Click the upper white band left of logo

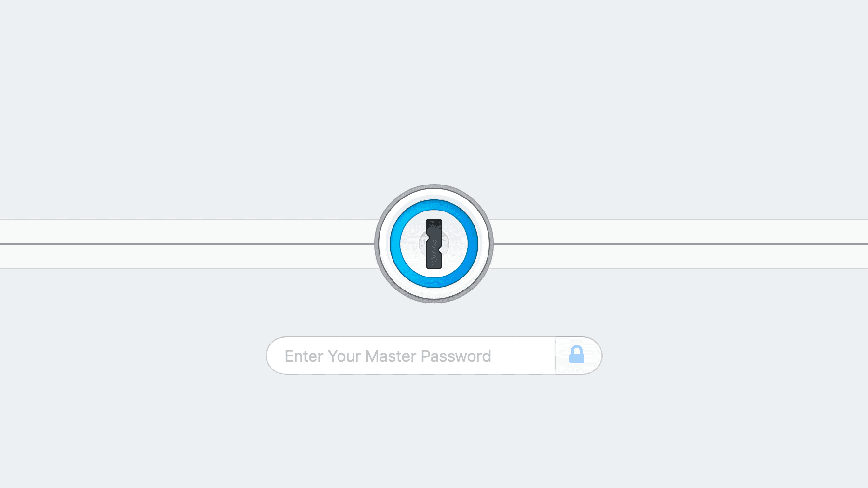point(188,231)
